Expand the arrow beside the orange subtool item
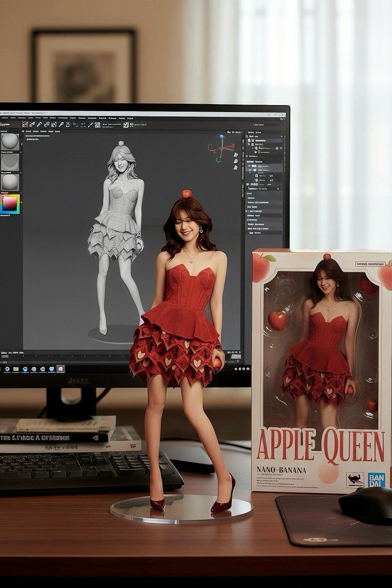The image size is (392, 588). coord(253,148)
